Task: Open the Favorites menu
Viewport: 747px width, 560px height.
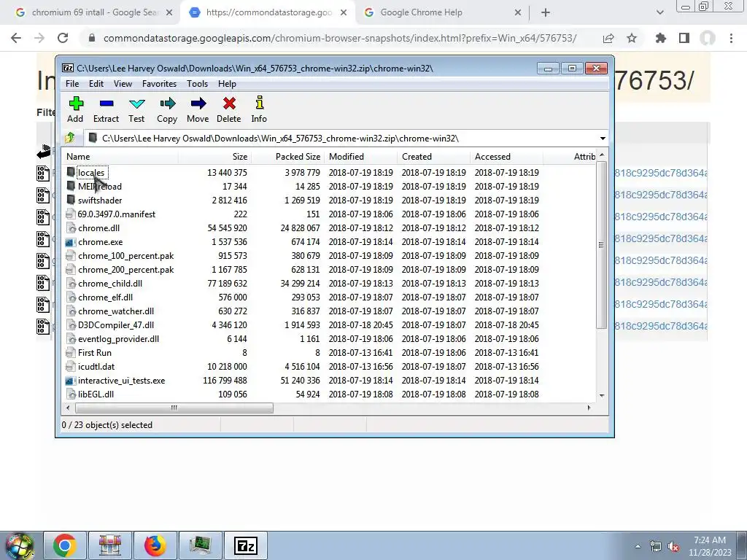Action: (159, 84)
